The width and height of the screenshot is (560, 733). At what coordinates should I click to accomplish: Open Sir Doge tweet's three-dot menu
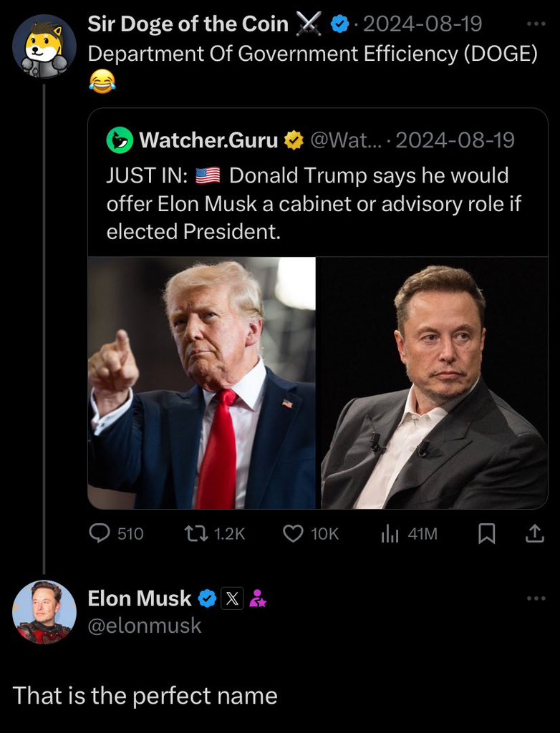tap(535, 24)
